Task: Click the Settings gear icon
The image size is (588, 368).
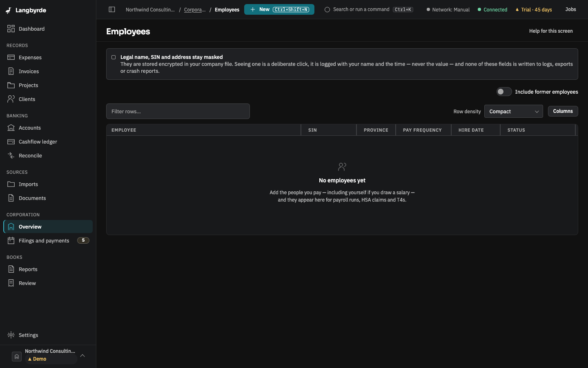Action: tap(11, 335)
